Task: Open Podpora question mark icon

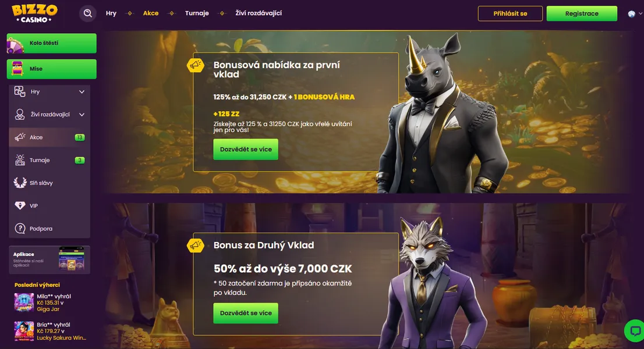Action: coord(18,228)
